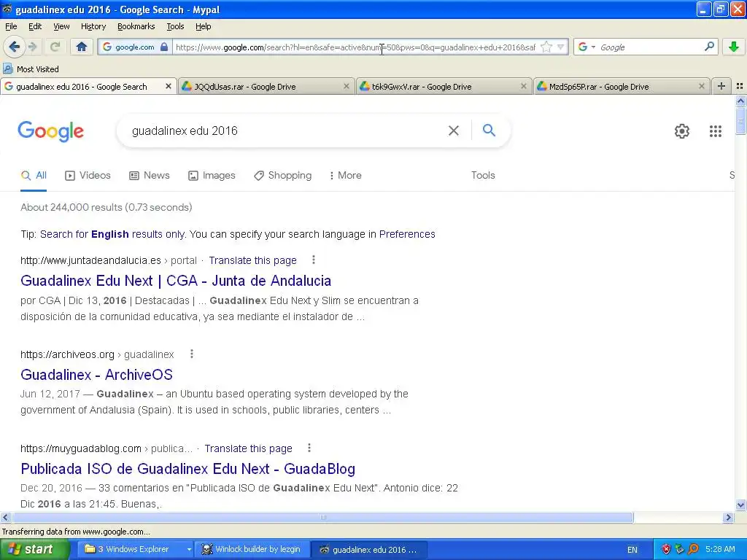Open Guadalinex Edu Next CGA result

(x=176, y=281)
